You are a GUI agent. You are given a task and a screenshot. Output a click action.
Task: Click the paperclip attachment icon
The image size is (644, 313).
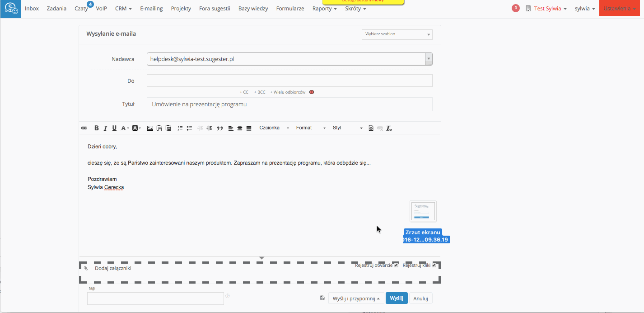[86, 268]
